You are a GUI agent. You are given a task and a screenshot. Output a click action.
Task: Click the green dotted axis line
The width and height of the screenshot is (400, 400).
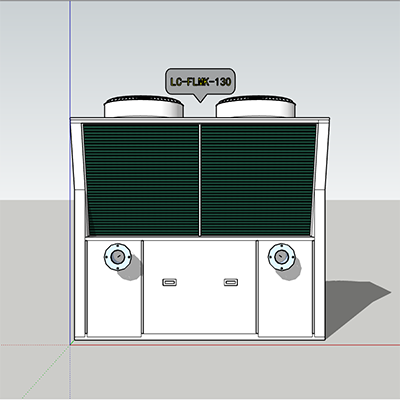45,372
